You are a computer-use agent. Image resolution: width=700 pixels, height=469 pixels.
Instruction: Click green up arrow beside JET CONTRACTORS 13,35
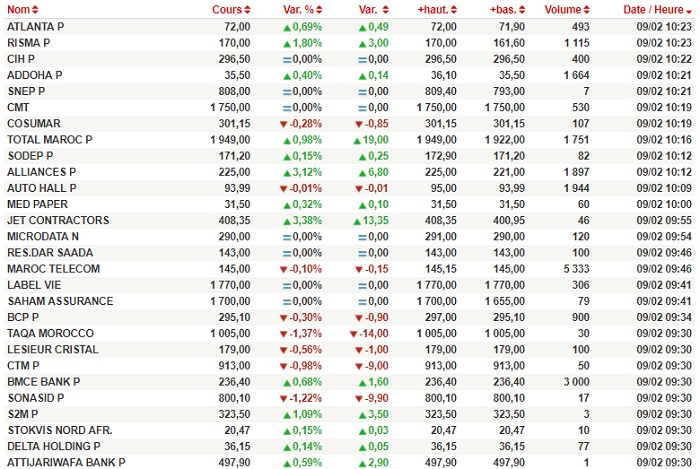(x=359, y=221)
